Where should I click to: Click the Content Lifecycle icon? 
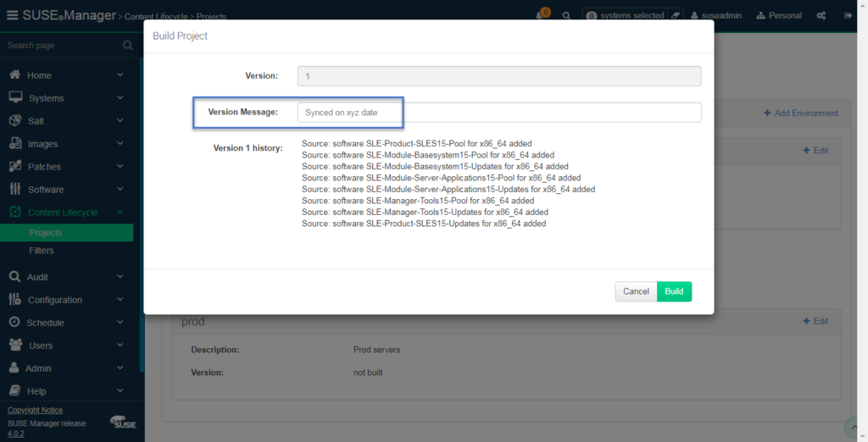point(15,212)
